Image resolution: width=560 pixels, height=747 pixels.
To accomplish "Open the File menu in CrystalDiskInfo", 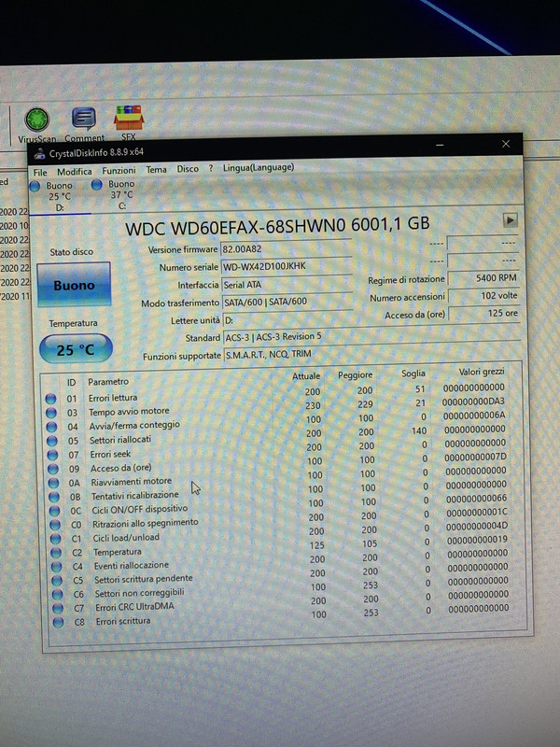I will pos(40,172).
